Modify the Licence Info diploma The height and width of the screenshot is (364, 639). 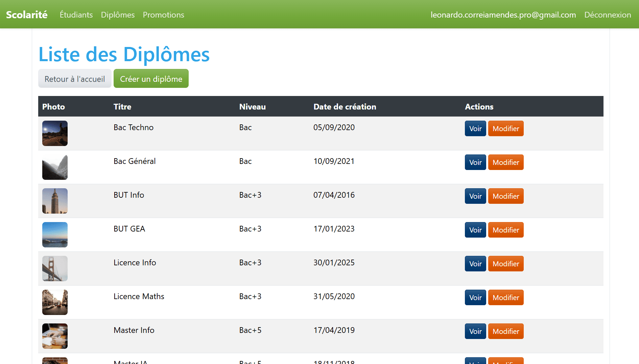click(x=506, y=264)
